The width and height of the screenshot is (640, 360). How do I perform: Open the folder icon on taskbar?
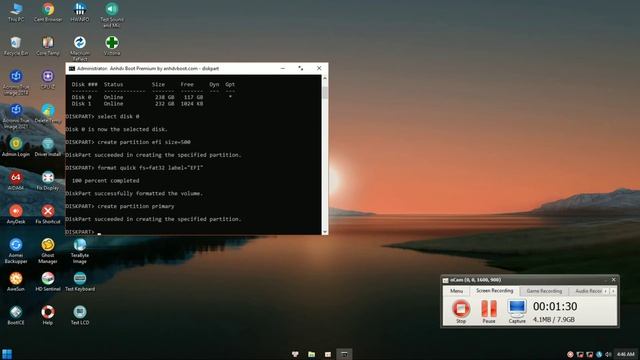coord(311,354)
